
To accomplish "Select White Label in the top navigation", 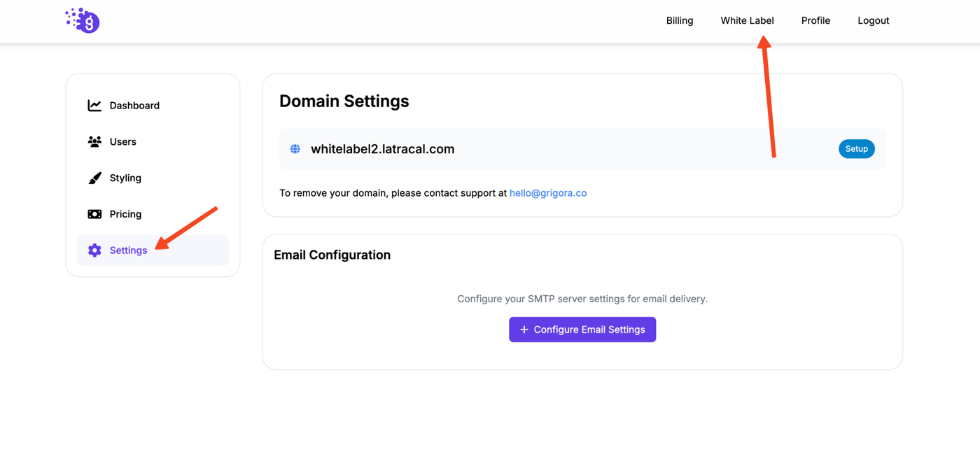I will coord(747,21).
